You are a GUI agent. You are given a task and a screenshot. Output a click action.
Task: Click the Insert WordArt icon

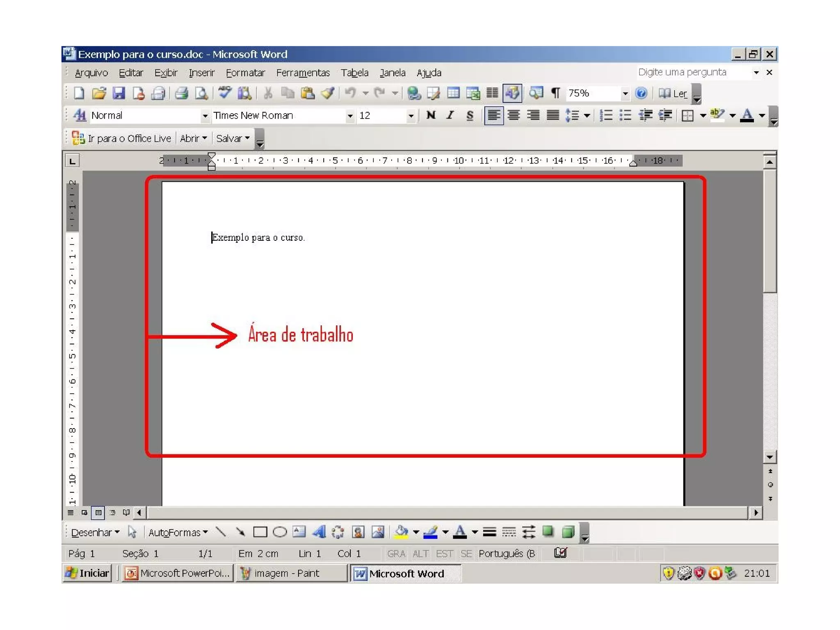(319, 532)
